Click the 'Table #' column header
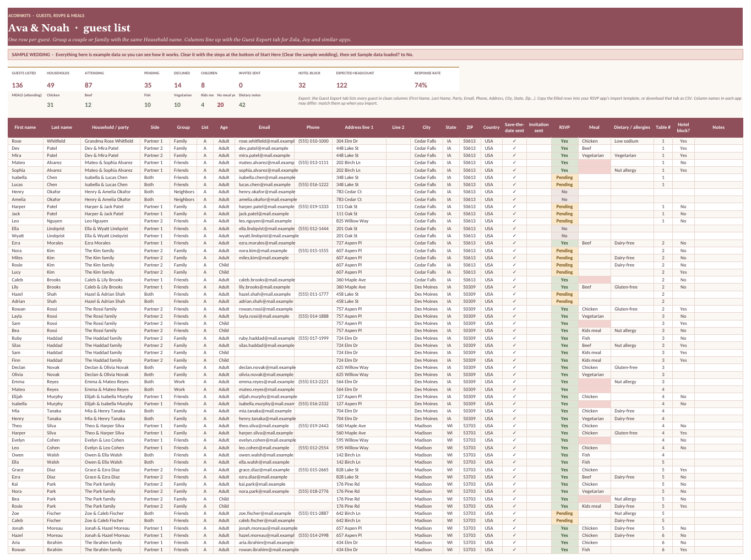 [663, 127]
